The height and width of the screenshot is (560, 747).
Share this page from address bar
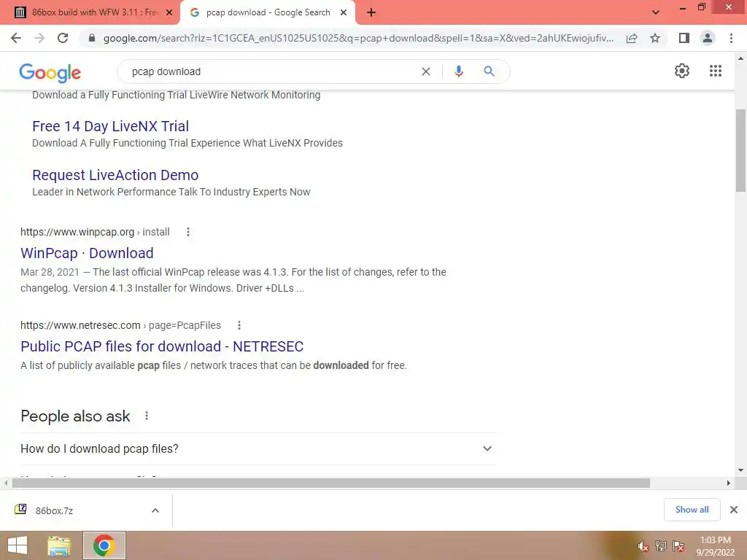tap(632, 38)
